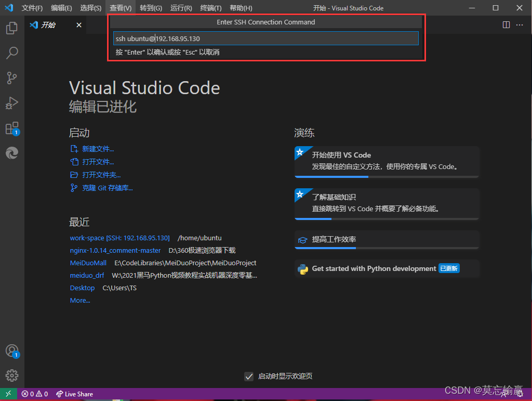Open the editor More Actions ellipsis

(520, 25)
